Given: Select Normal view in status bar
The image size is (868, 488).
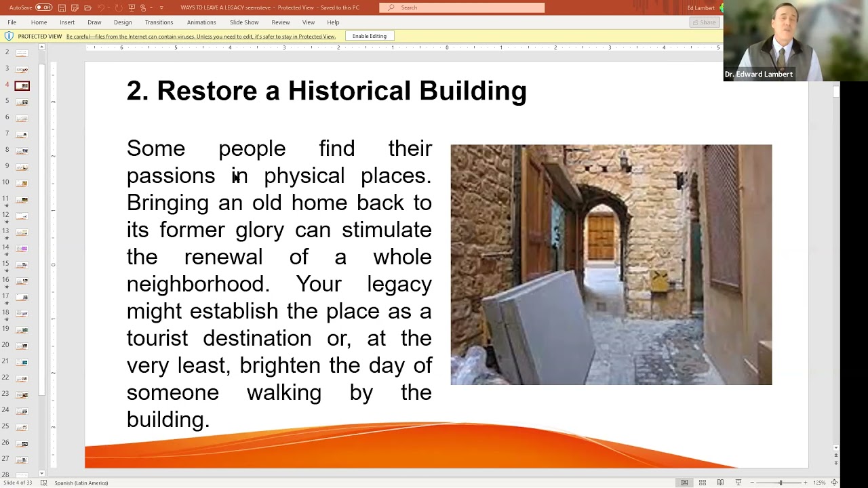Looking at the screenshot, I should point(684,483).
